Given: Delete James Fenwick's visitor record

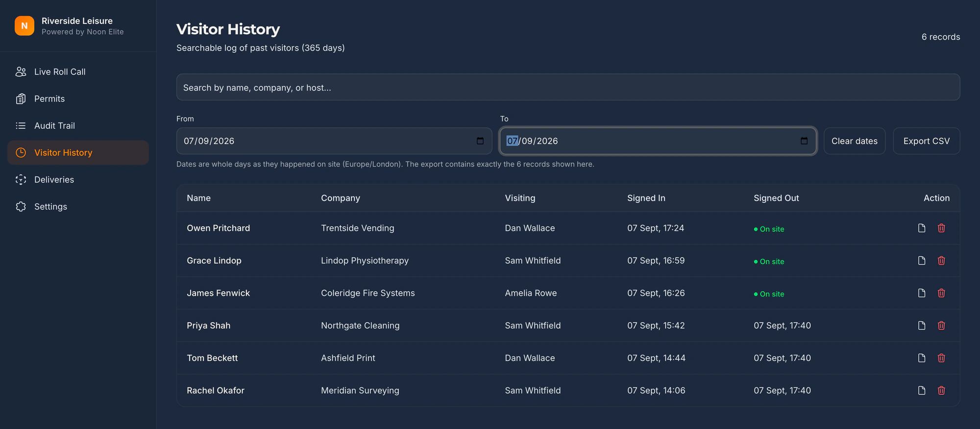Looking at the screenshot, I should (941, 293).
